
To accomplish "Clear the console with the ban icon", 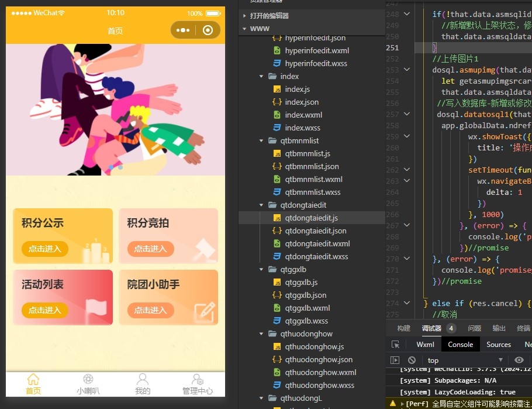I will pyautogui.click(x=412, y=360).
